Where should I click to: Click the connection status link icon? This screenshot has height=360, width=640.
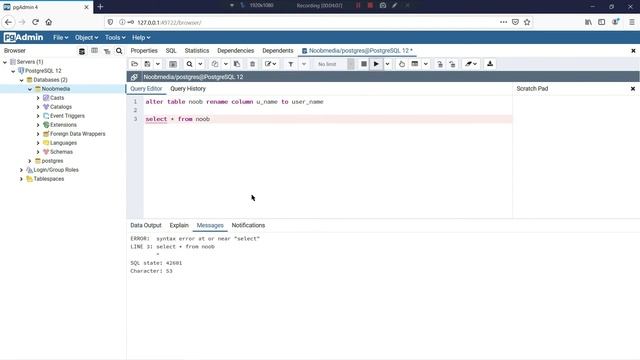(134, 77)
